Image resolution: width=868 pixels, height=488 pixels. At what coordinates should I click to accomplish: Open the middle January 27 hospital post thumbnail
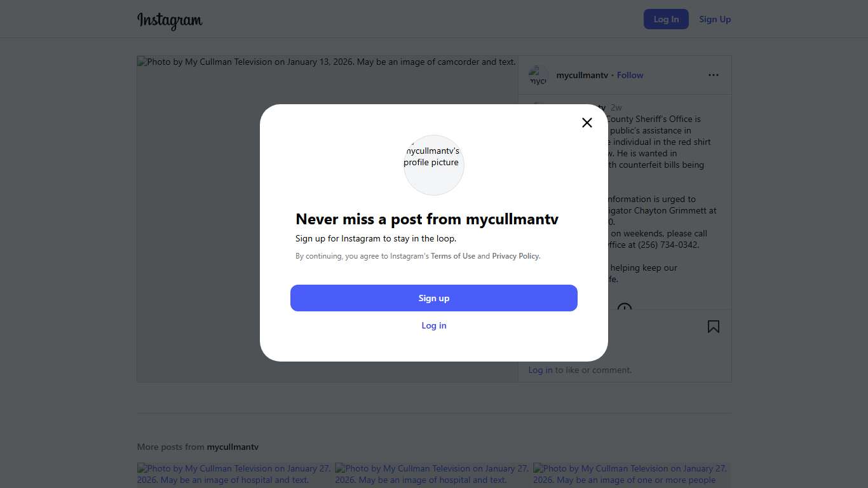pyautogui.click(x=433, y=475)
